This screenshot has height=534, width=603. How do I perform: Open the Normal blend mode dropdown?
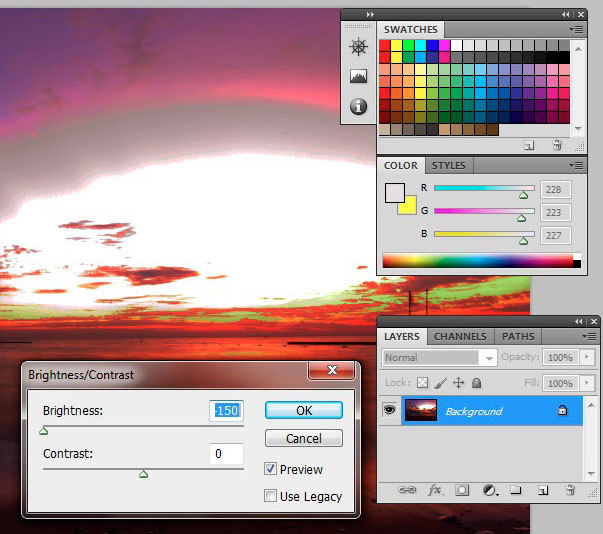(438, 357)
